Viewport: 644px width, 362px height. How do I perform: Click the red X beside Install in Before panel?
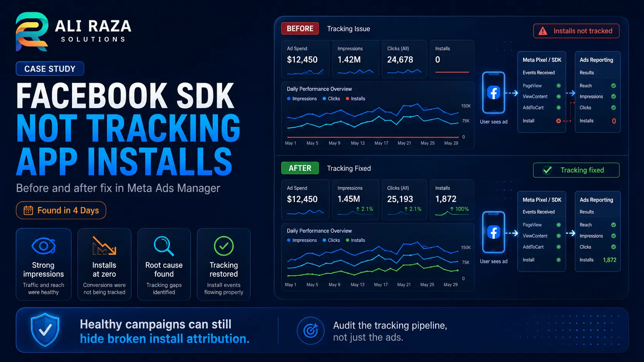click(x=558, y=121)
